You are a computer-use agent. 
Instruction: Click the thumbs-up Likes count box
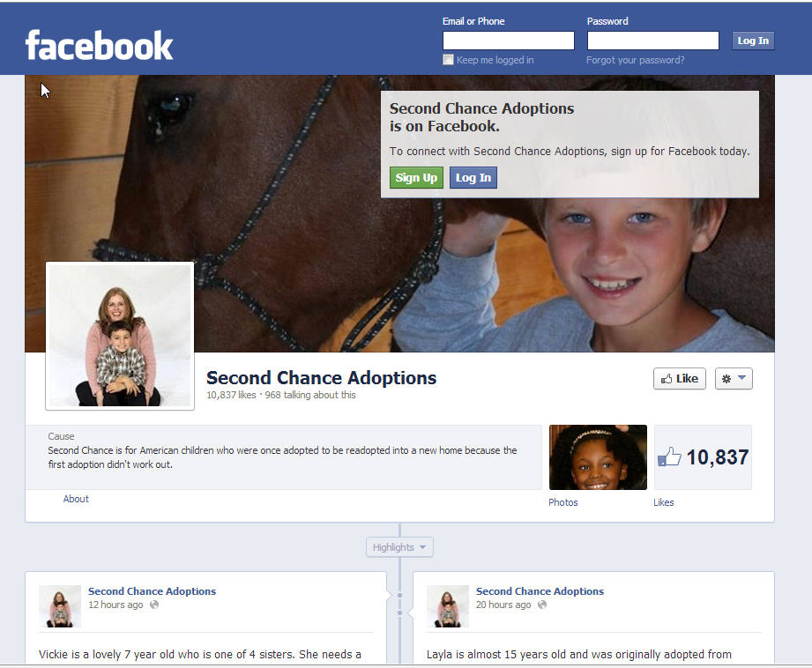point(703,457)
